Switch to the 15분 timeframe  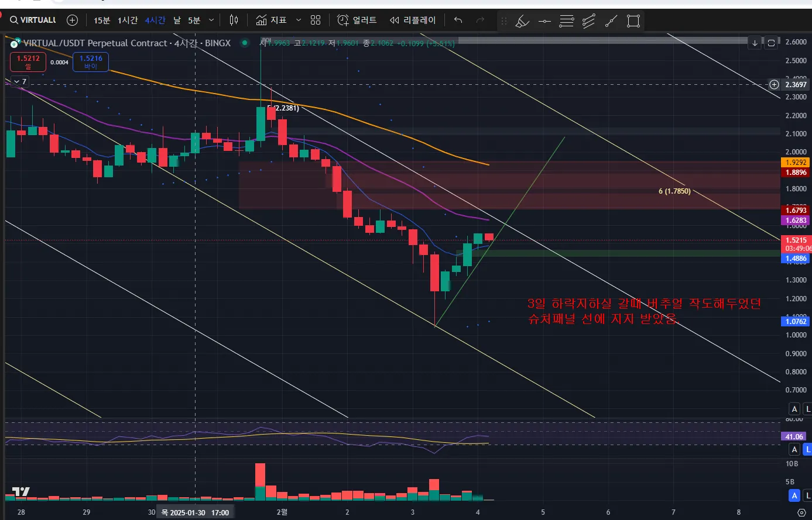point(102,20)
